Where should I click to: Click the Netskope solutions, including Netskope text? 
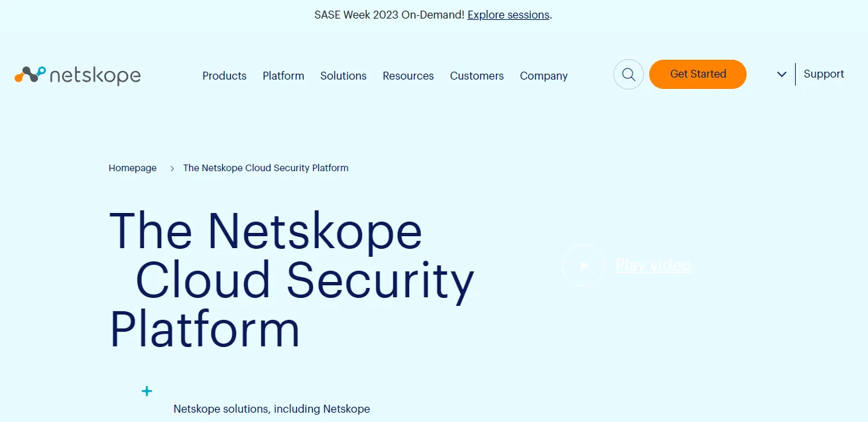[x=272, y=409]
